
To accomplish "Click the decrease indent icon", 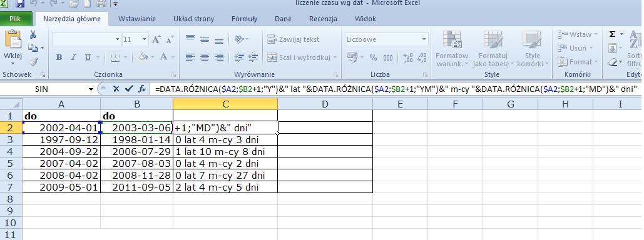I will pos(239,57).
